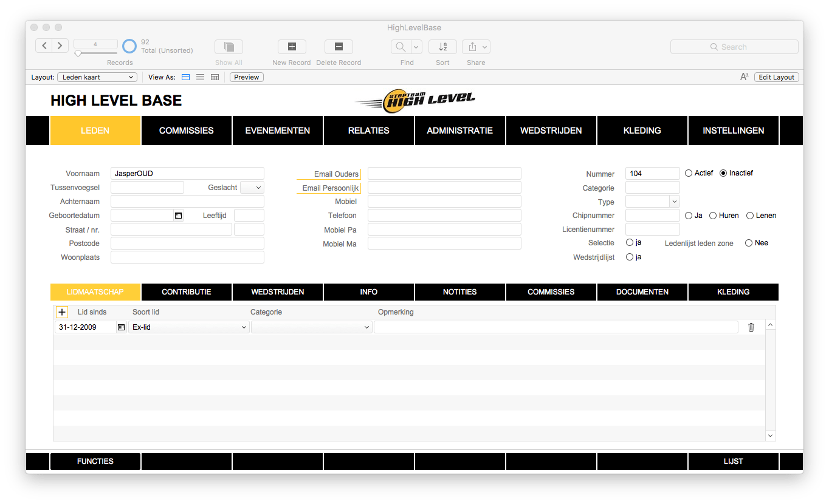Switch to the INFO sub-tab
This screenshot has height=504, width=829.
click(369, 292)
